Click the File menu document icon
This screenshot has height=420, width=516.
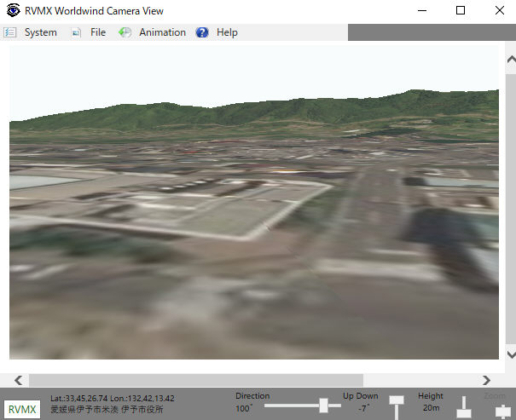pyautogui.click(x=76, y=32)
